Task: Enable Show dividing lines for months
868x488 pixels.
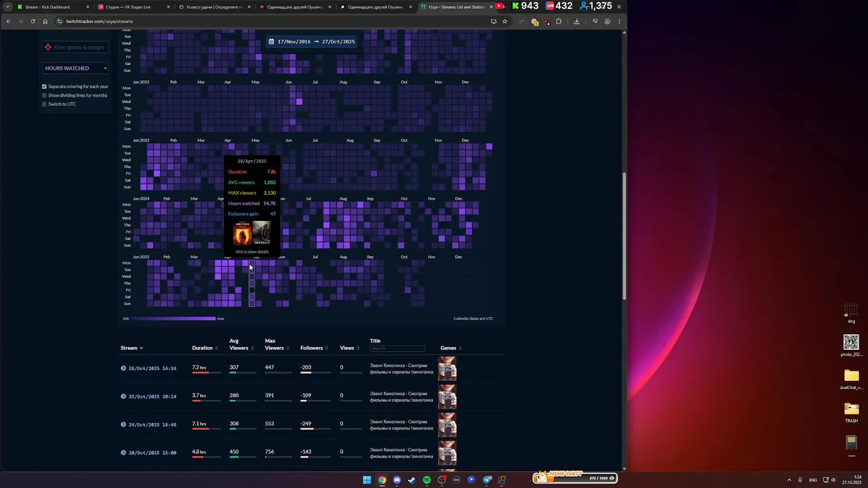Action: pos(45,96)
